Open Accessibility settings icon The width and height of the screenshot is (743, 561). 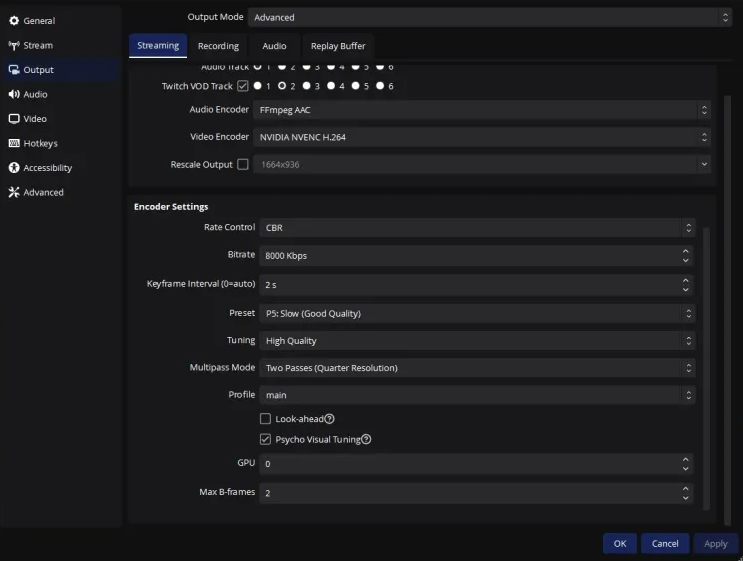point(14,168)
